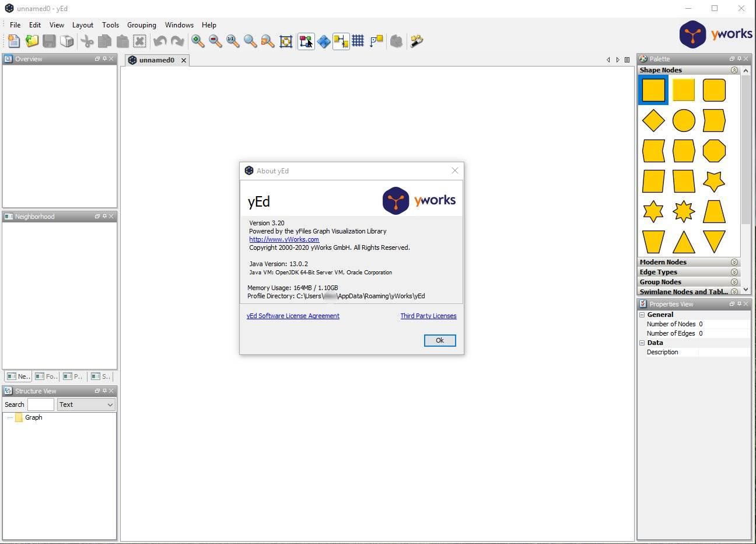Expand Swimlane Nodes and Tables section

(734, 291)
